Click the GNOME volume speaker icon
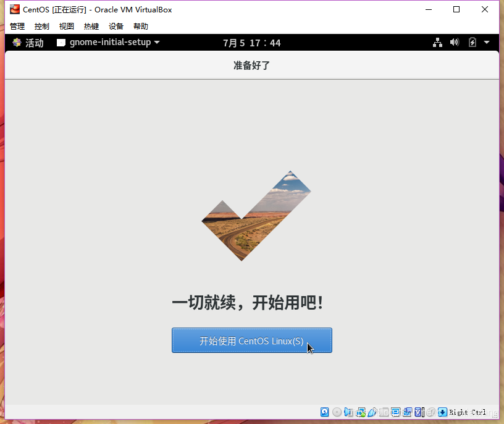This screenshot has height=424, width=504. tap(455, 43)
